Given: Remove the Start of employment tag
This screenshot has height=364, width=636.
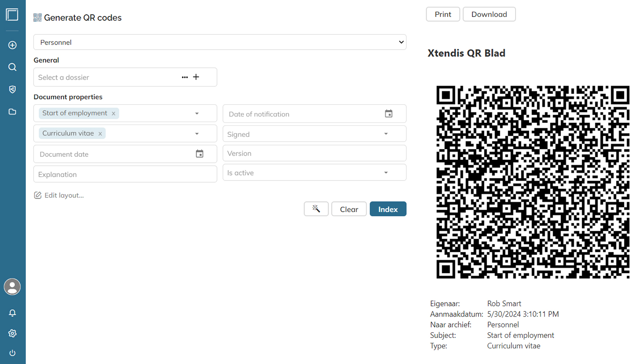Looking at the screenshot, I should pos(113,114).
